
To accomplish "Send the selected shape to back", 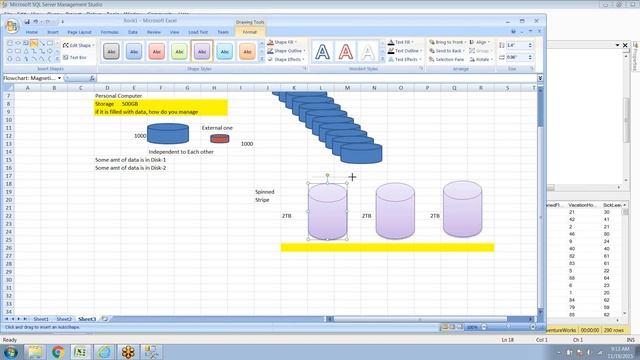I will point(446,51).
